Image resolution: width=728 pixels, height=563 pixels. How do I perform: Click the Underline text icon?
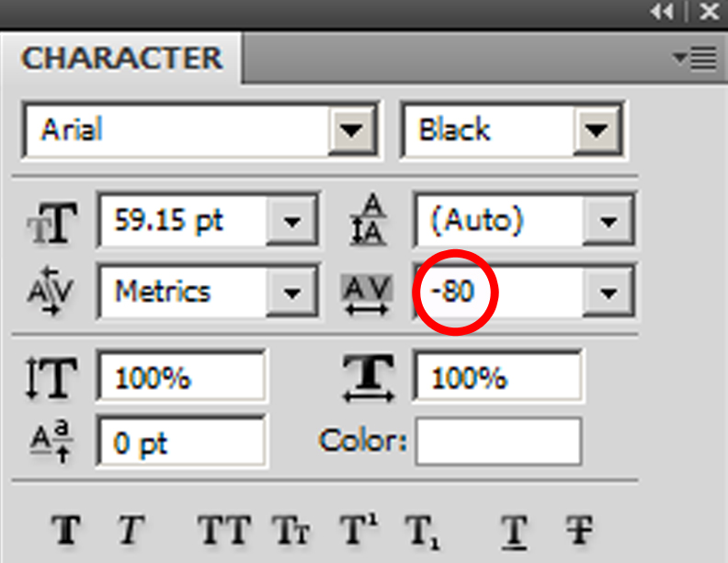click(515, 532)
